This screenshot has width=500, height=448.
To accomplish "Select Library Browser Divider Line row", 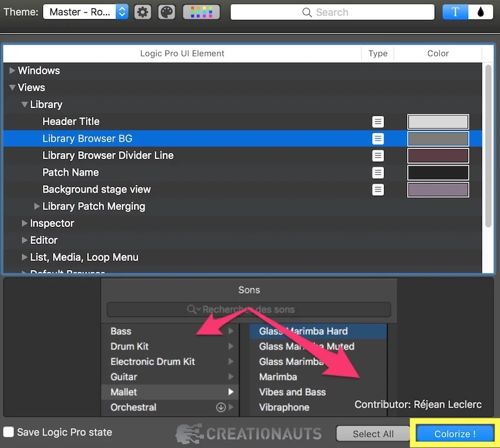I will coord(242,155).
